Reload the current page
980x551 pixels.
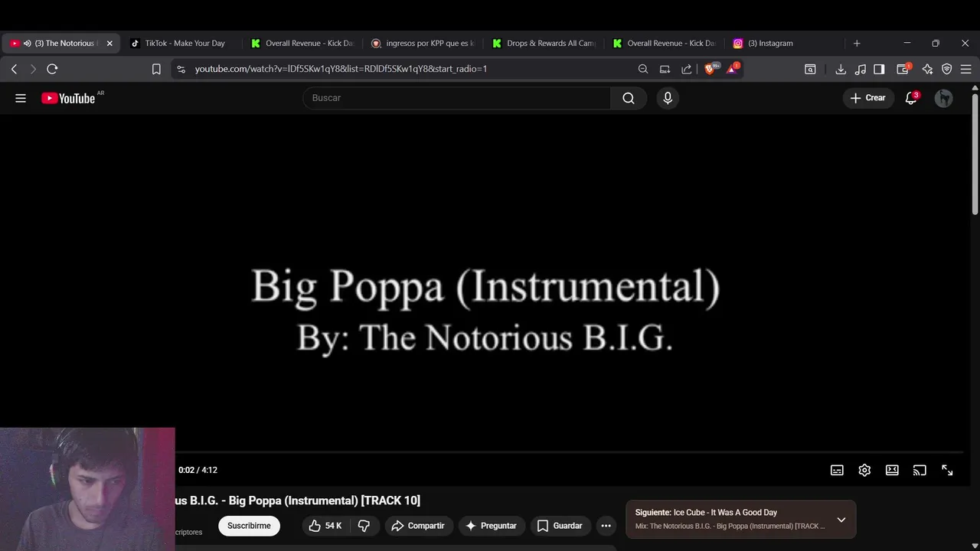[x=52, y=69]
